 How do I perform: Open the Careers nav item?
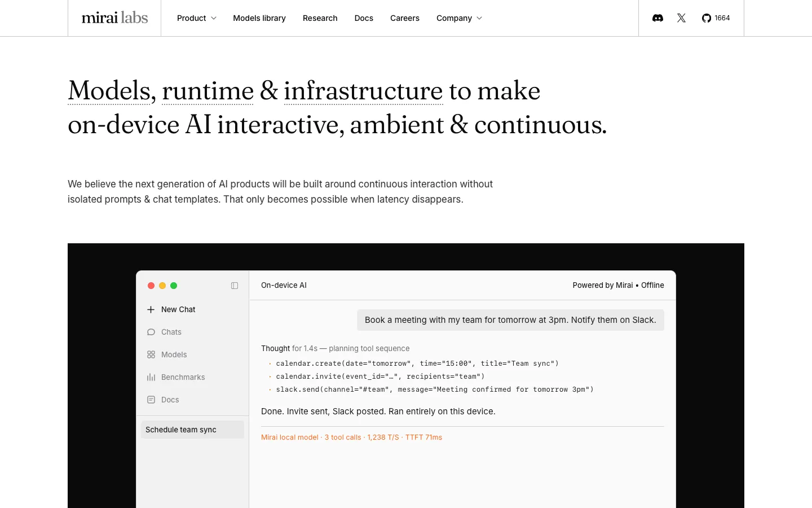click(x=405, y=18)
